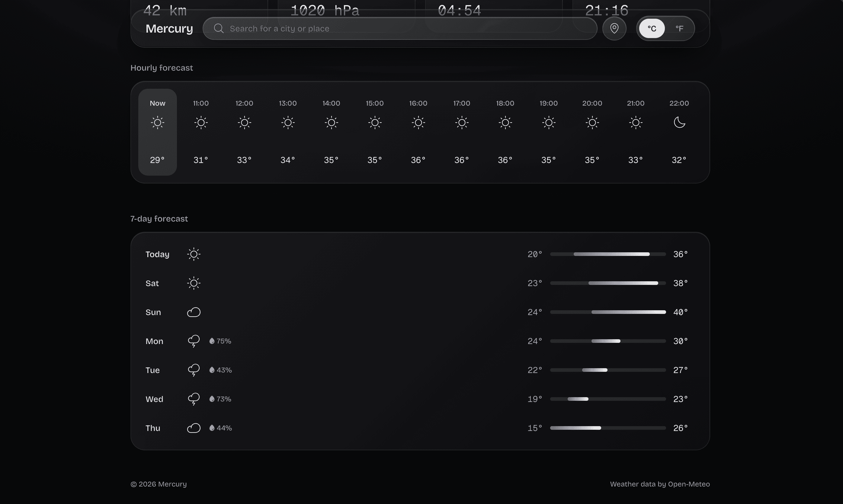Click Tue's thunderstorm icon
Viewport: 843px width, 504px height.
point(194,370)
